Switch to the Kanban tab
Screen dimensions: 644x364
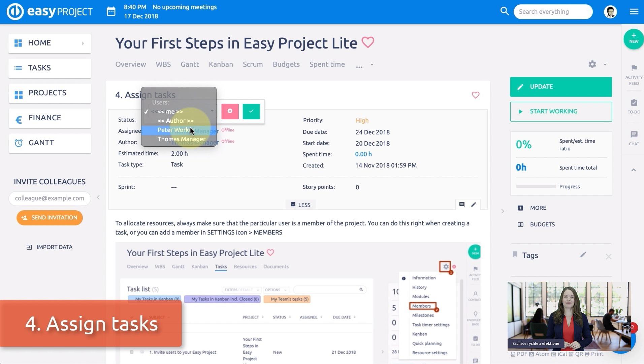pyautogui.click(x=221, y=64)
